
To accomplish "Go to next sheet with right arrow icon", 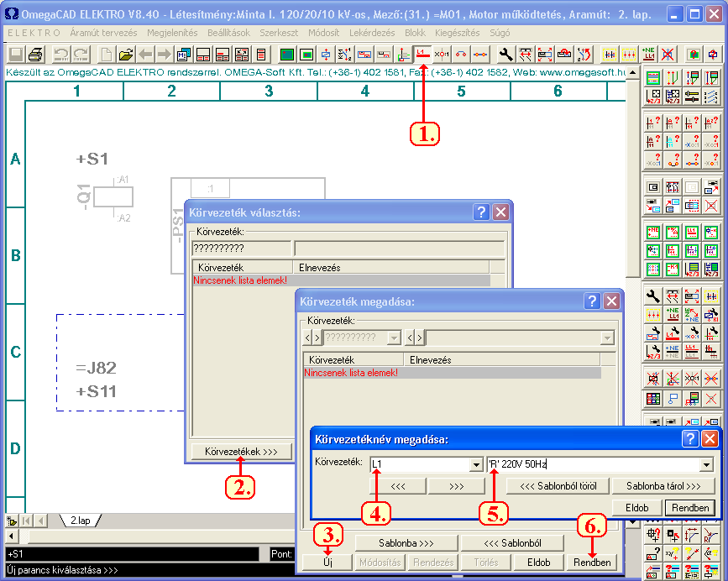I will tap(164, 55).
